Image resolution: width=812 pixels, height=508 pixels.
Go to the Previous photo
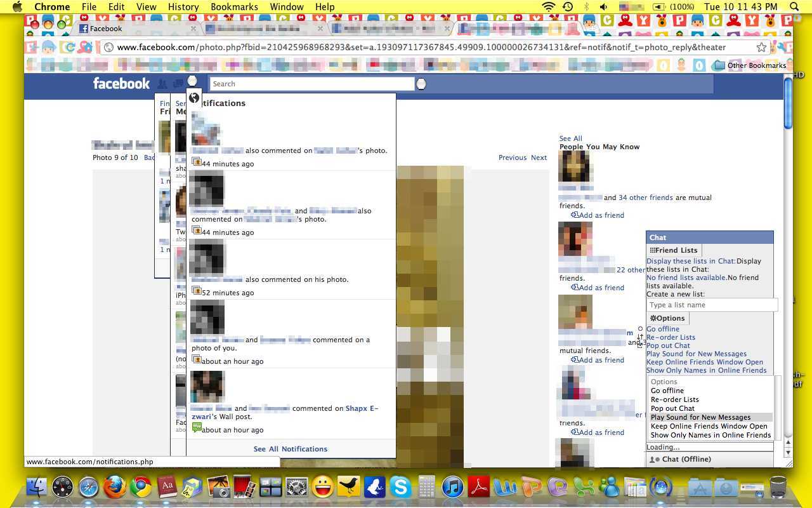tap(512, 157)
